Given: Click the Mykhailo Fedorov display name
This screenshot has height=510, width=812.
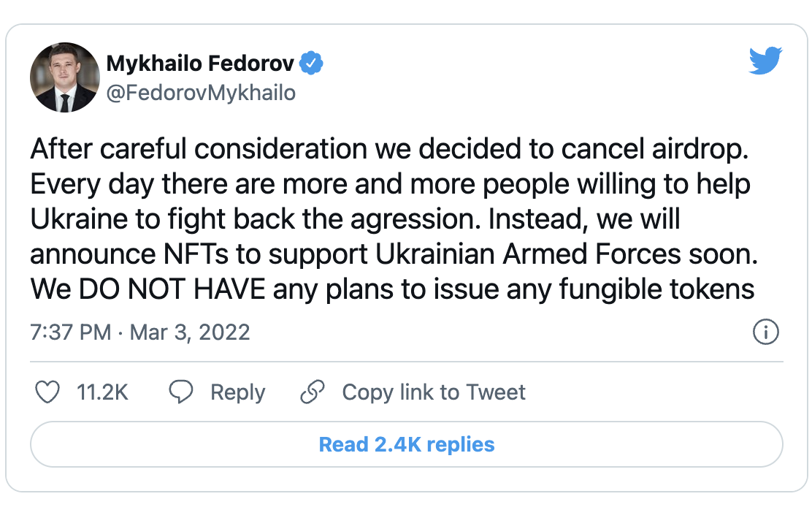Looking at the screenshot, I should coord(200,64).
